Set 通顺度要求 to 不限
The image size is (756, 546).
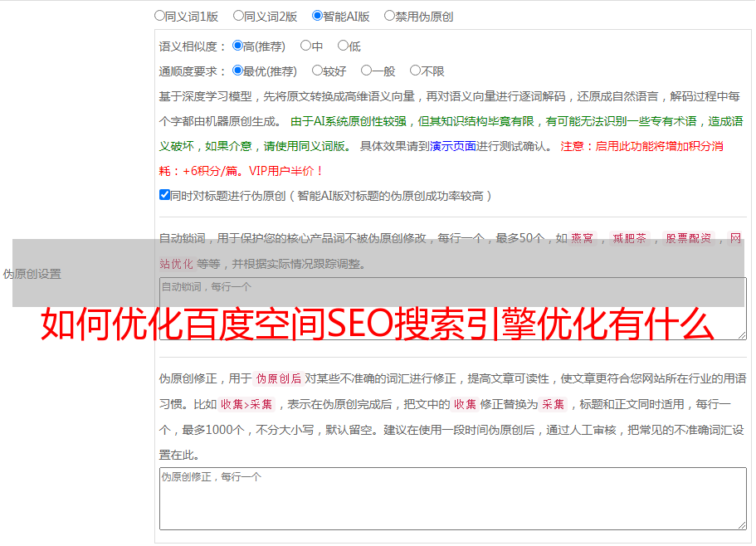pos(415,71)
